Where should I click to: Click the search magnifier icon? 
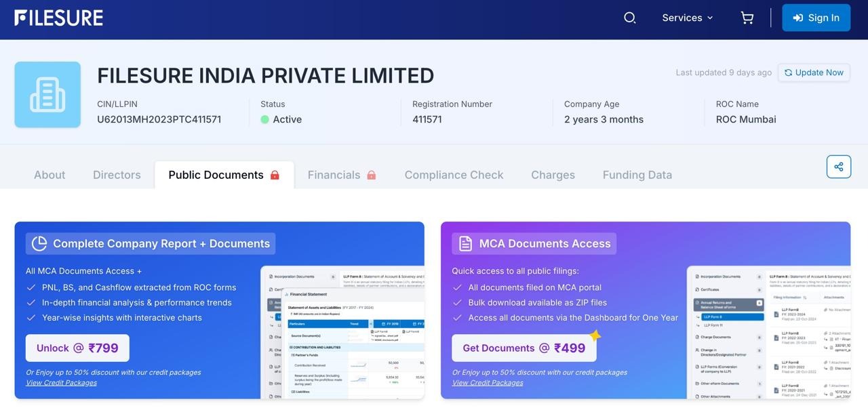(629, 18)
